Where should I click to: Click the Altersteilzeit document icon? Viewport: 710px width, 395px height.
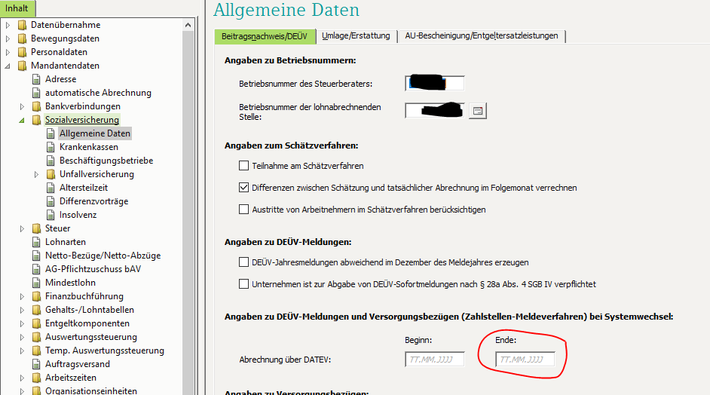click(51, 188)
